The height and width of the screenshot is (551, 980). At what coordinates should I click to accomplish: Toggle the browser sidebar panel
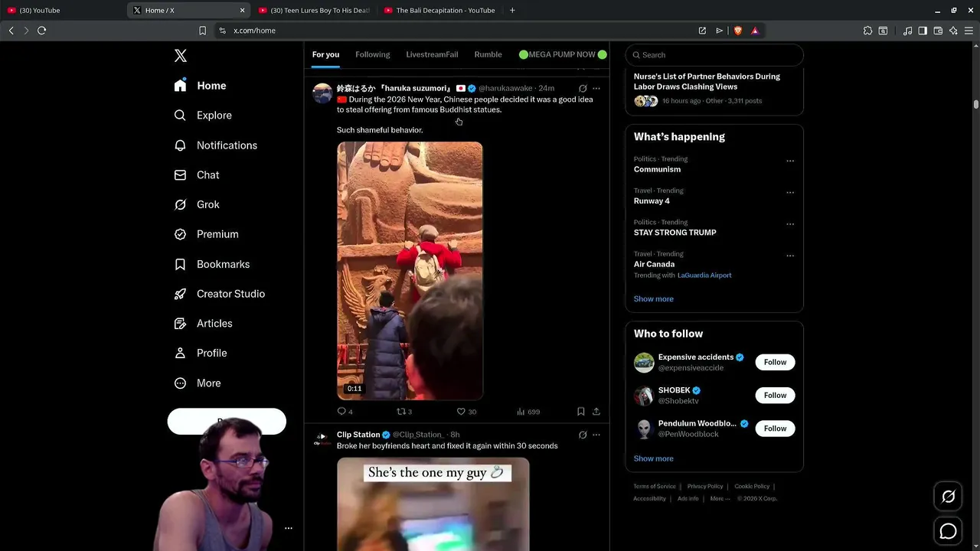click(x=923, y=31)
